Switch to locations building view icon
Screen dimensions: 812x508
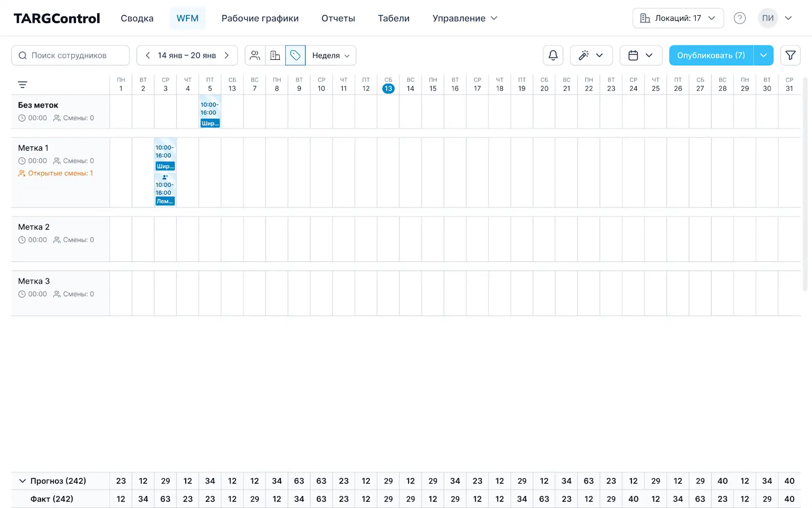coord(275,55)
